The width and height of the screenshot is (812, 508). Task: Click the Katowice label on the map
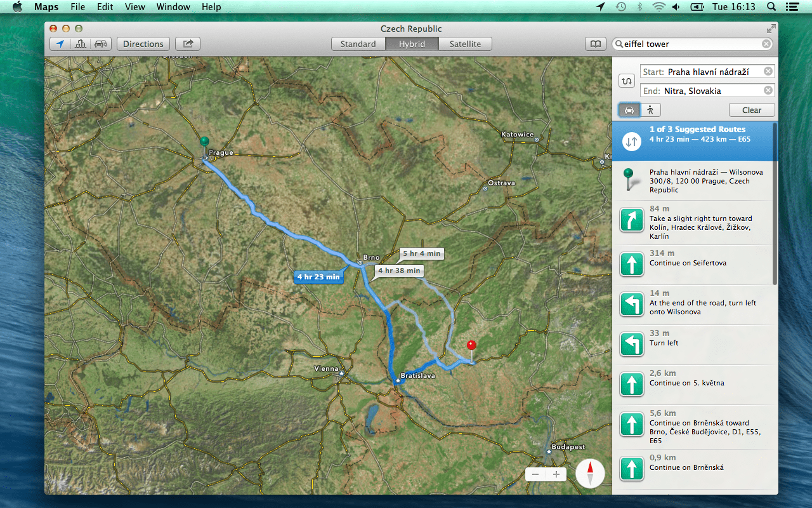[x=518, y=135]
